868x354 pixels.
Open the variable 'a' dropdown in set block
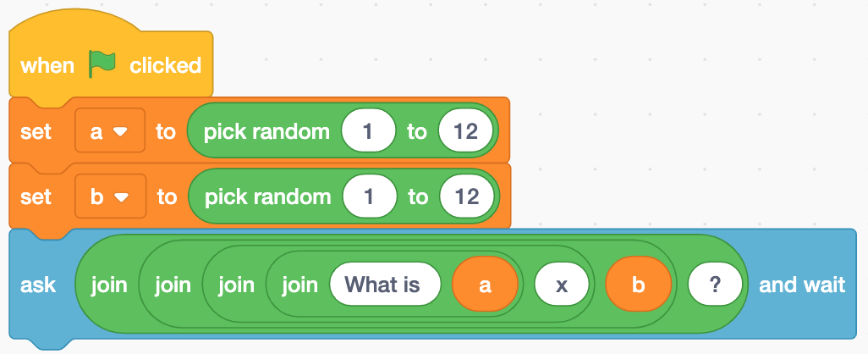click(x=110, y=132)
